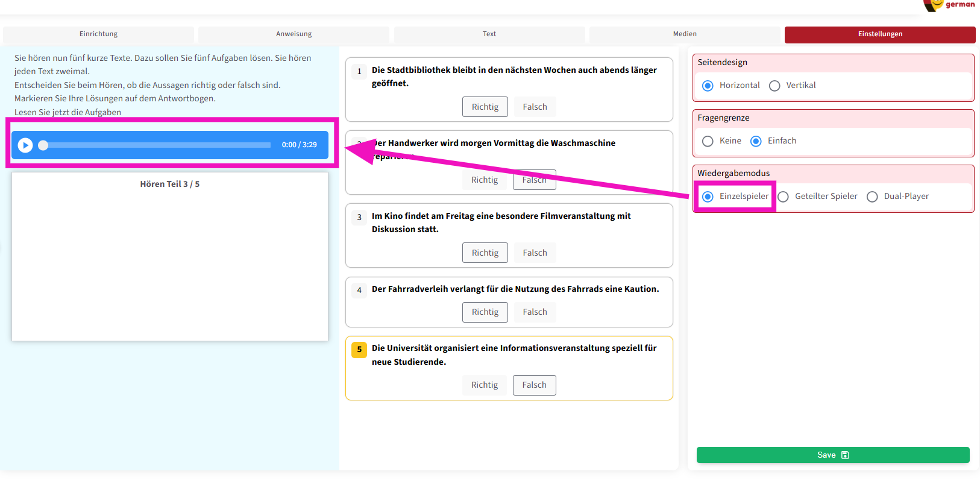
Task: Mark question 3 as Falsch
Action: pos(535,253)
